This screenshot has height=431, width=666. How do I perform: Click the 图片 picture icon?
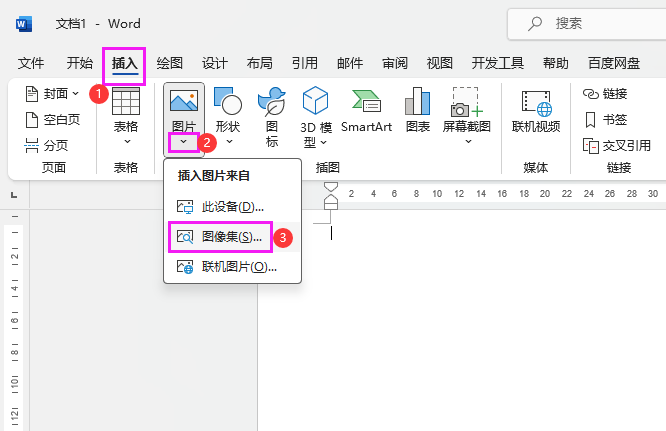[183, 101]
